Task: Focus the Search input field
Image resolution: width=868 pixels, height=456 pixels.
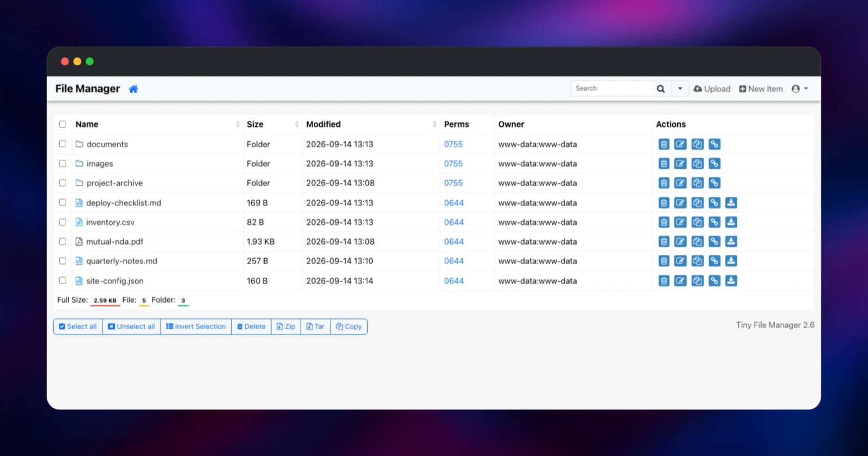Action: (x=611, y=89)
